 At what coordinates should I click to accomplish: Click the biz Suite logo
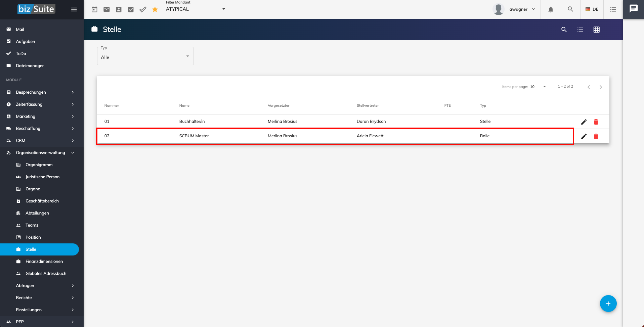36,9
